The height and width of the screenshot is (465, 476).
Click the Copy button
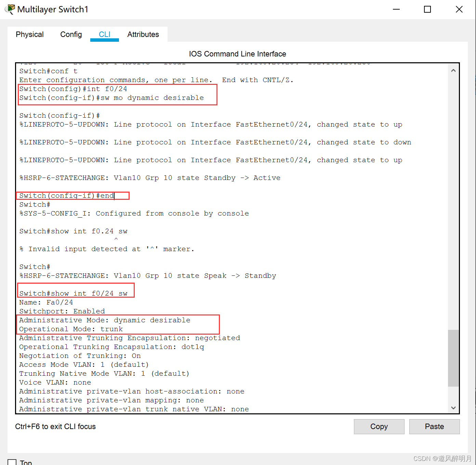pos(379,426)
